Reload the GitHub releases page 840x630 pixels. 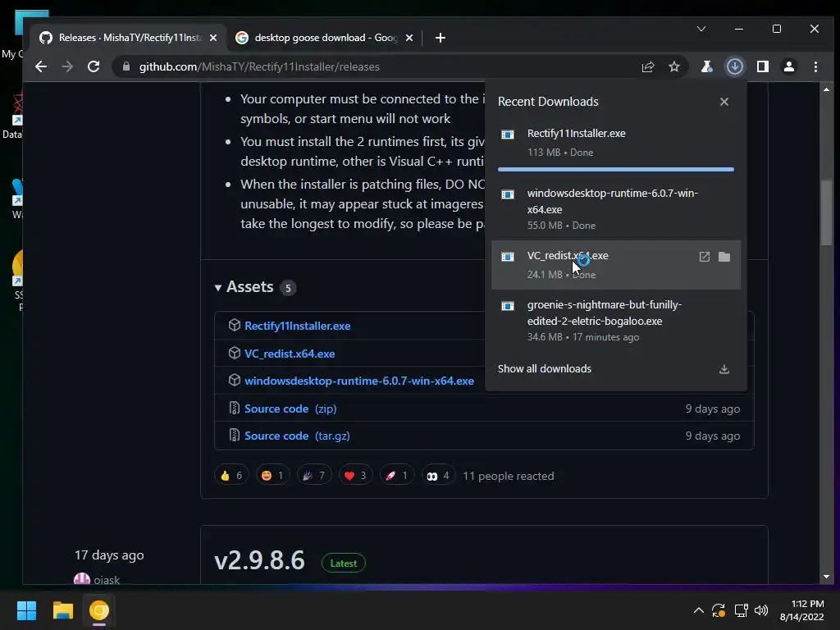(94, 66)
